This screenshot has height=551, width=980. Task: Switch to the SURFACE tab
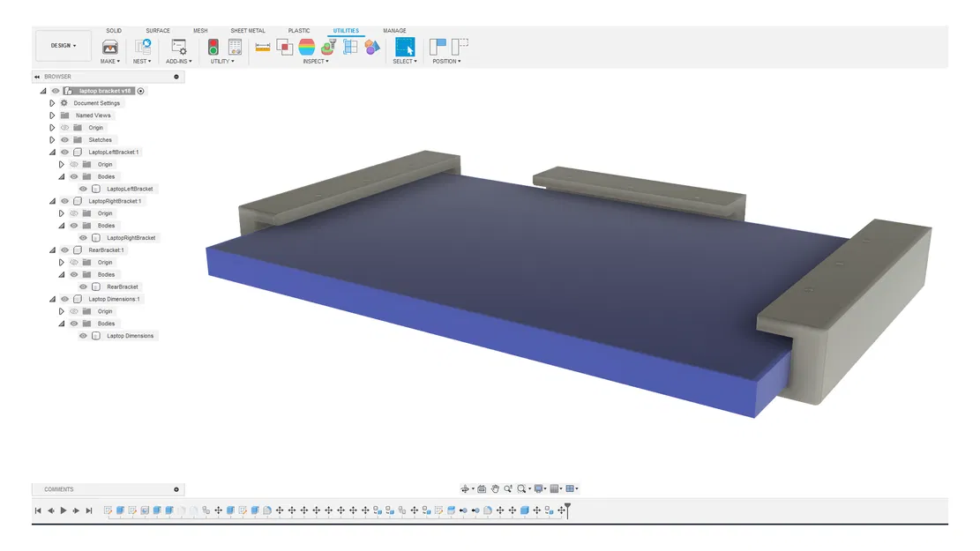point(158,31)
